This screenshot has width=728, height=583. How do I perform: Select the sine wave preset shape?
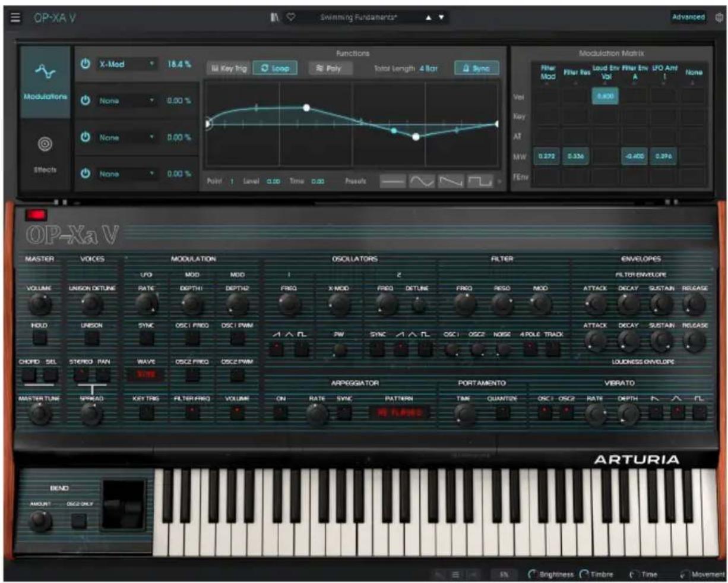(422, 181)
